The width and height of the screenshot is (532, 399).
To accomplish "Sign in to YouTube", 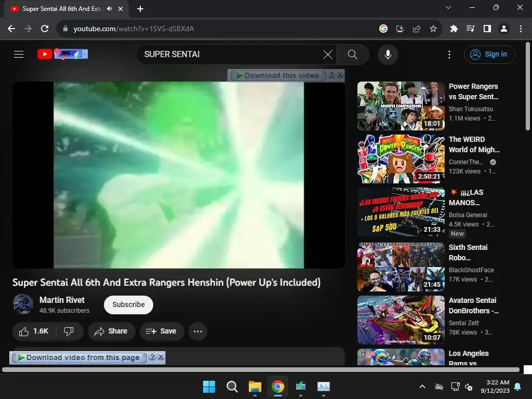I will (x=489, y=54).
